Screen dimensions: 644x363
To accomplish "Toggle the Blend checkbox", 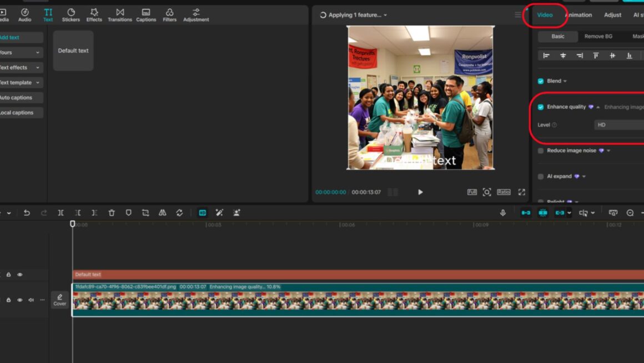I will tap(541, 81).
